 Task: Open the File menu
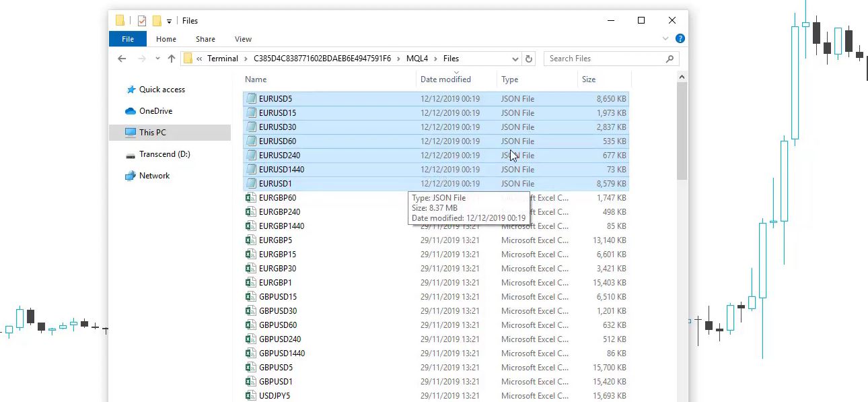coord(127,38)
